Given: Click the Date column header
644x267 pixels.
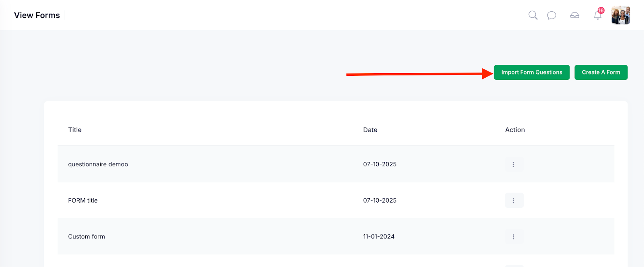Looking at the screenshot, I should [x=370, y=130].
